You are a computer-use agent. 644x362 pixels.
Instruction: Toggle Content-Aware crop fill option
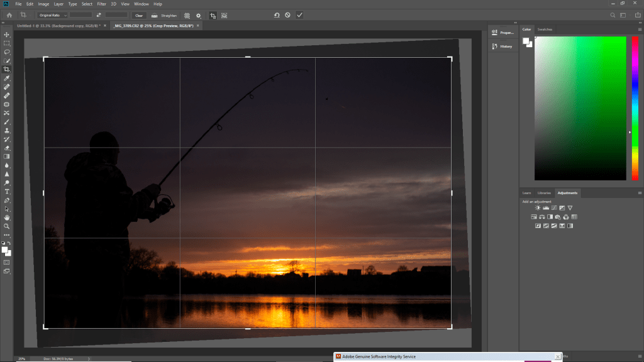click(225, 14)
